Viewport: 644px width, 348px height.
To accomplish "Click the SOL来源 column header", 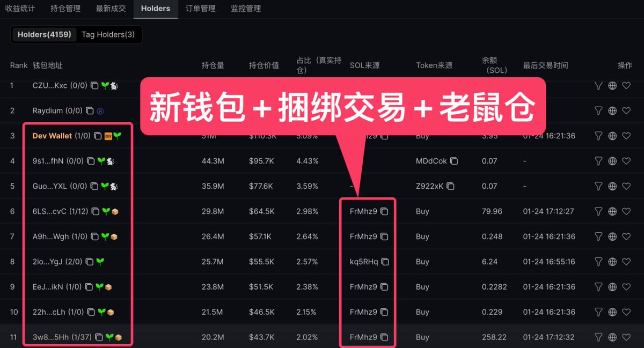I will 364,65.
